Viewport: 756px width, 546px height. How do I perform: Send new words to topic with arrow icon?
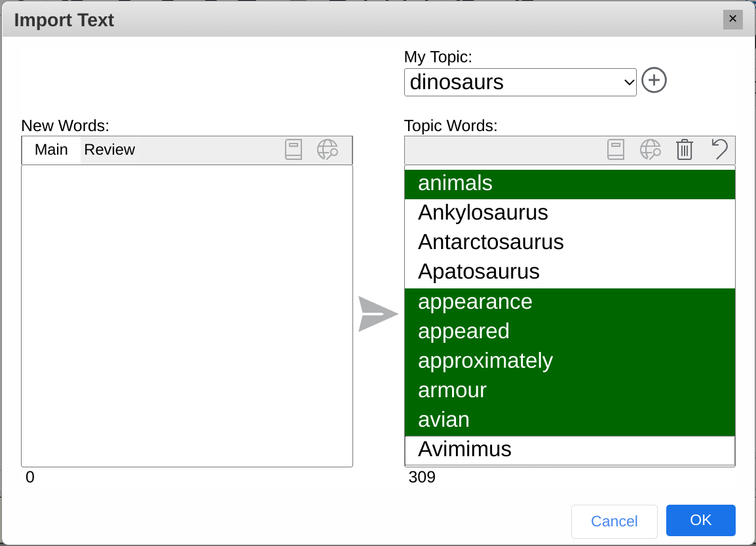pos(378,314)
